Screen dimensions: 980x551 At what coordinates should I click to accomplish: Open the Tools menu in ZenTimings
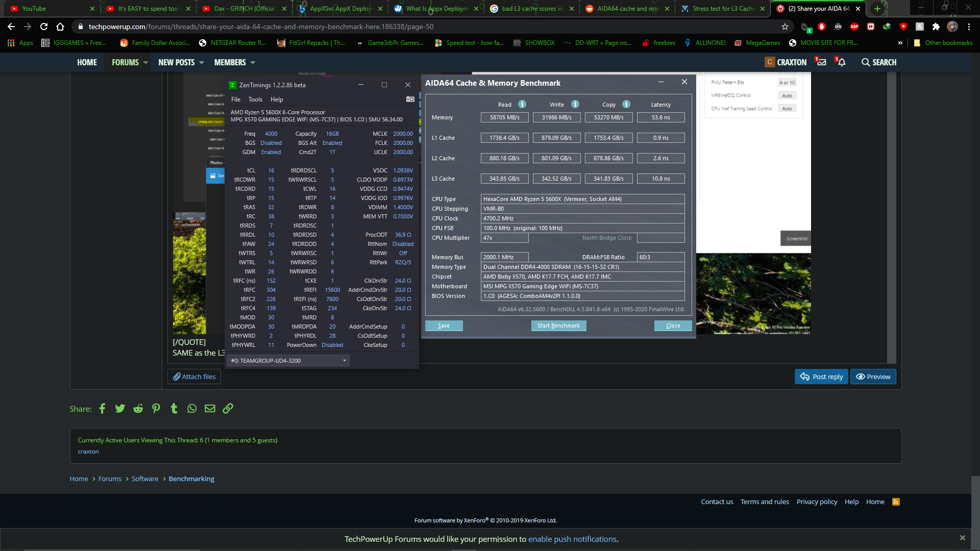coord(255,99)
